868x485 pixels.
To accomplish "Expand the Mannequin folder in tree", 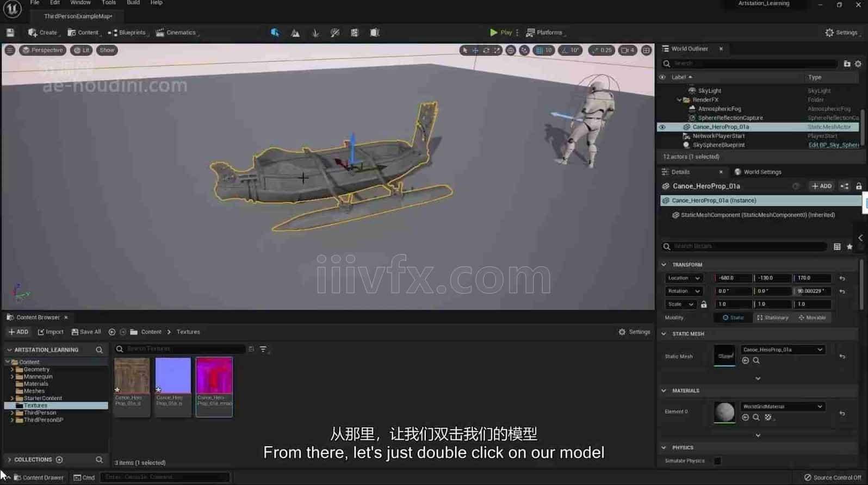I will [12, 377].
